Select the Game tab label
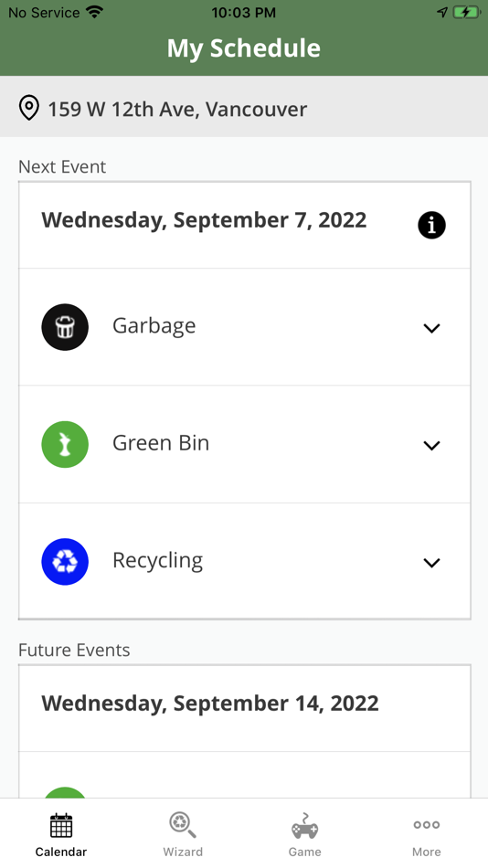 click(304, 852)
